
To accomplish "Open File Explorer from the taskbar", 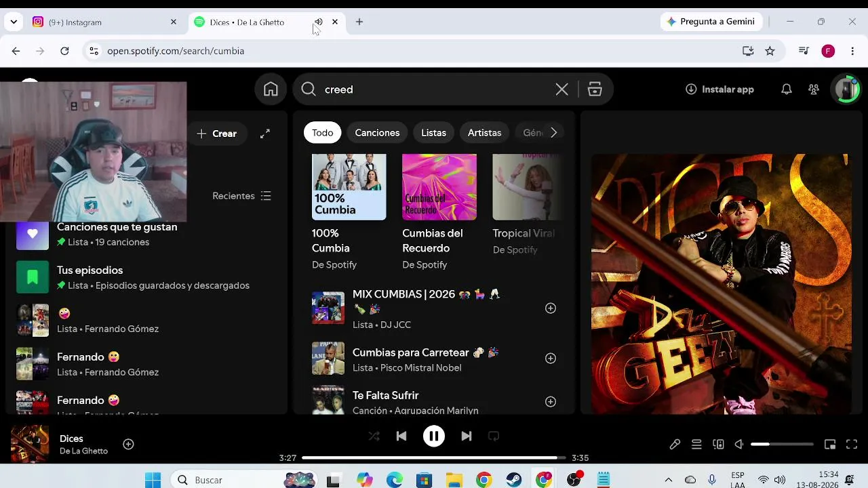I will [x=454, y=480].
